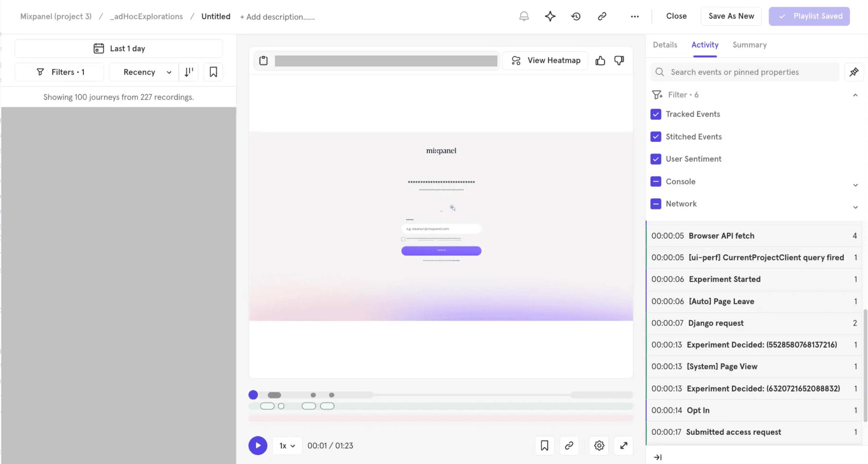The image size is (868, 464).
Task: Click the View Heatmap button
Action: [x=546, y=61]
